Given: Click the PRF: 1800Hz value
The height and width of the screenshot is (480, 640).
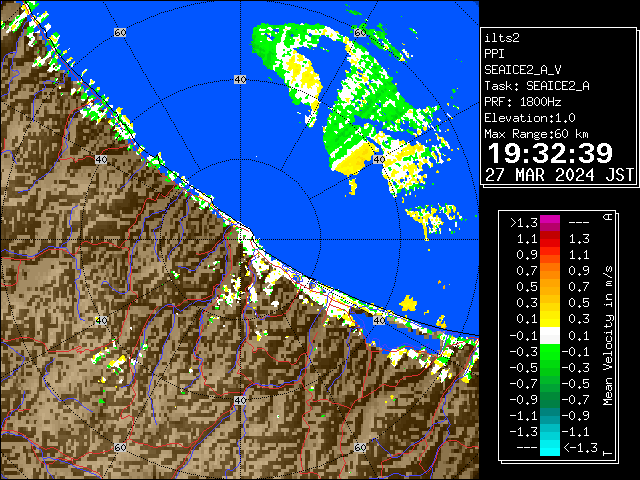Looking at the screenshot, I should pyautogui.click(x=522, y=102).
